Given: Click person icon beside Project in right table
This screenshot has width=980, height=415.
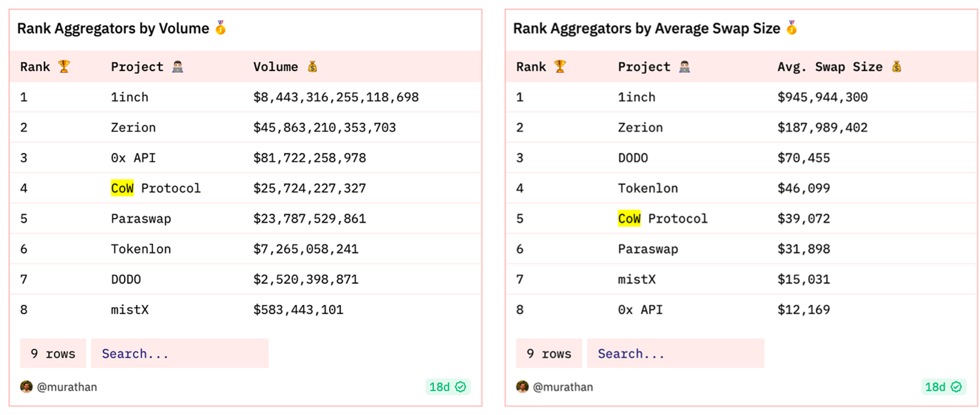Looking at the screenshot, I should tap(684, 67).
